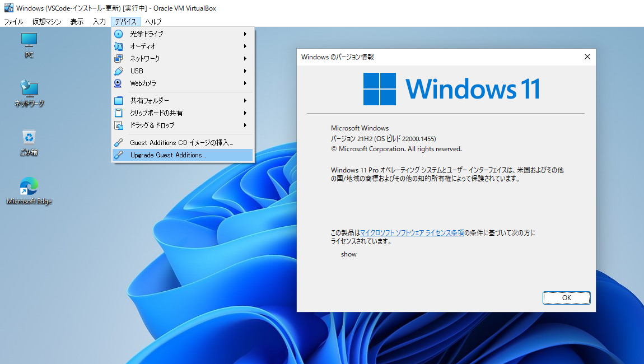Expand the Webカメラ submenu arrow
Screen dimensions: 644x364
pos(245,83)
